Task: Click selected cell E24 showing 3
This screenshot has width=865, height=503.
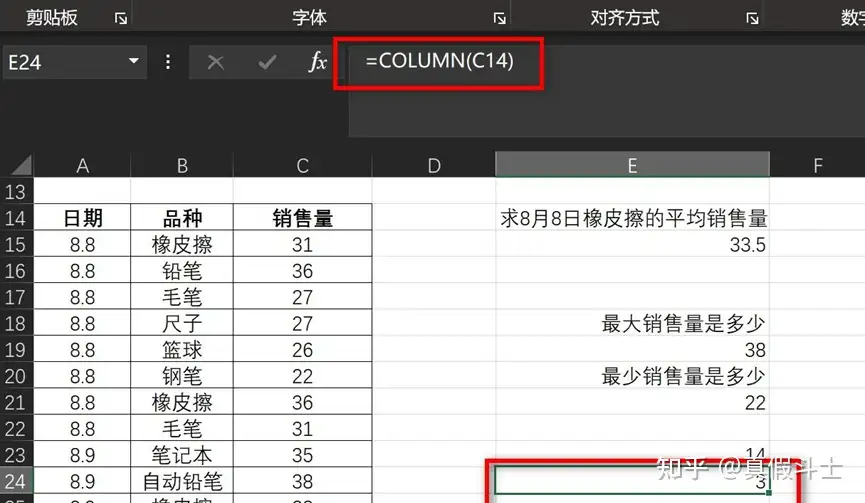Action: coord(632,481)
